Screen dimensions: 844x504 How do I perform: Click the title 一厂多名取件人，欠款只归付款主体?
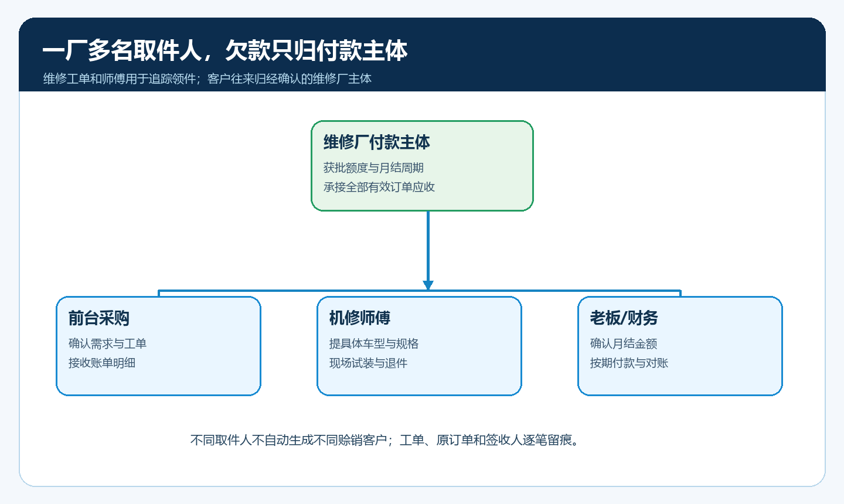pos(225,51)
